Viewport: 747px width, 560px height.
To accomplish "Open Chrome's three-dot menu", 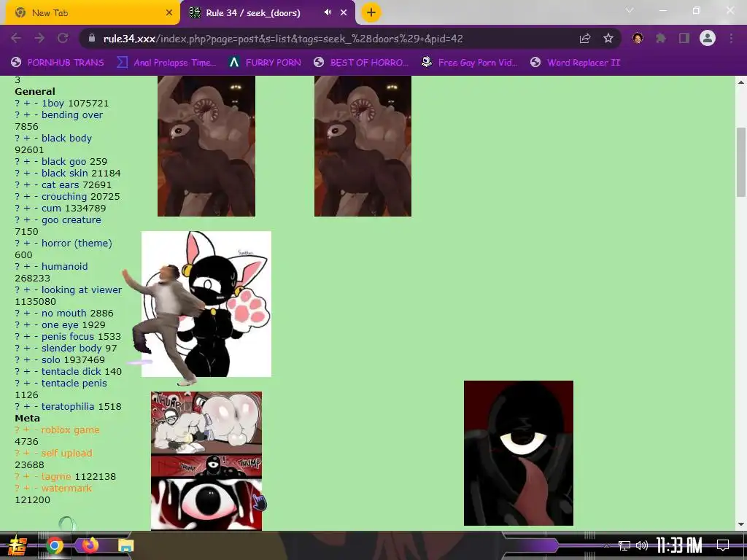I will (731, 38).
